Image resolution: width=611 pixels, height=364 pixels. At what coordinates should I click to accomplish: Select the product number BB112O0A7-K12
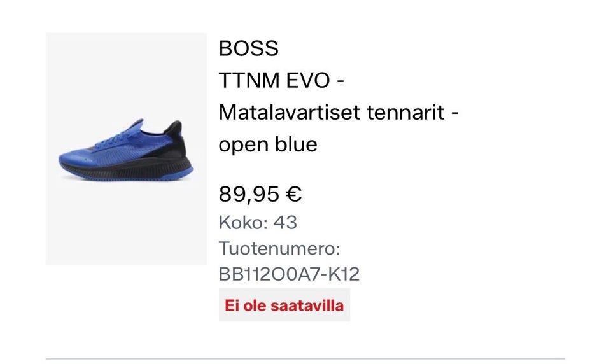[x=289, y=274]
